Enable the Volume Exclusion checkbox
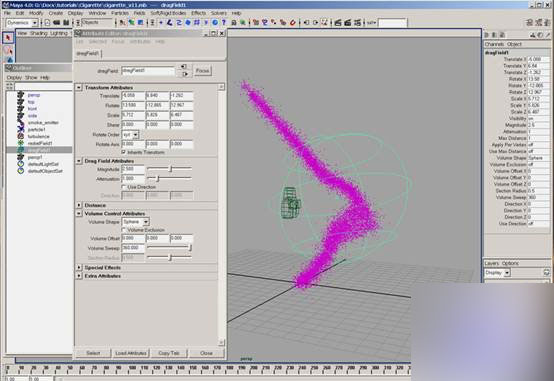This screenshot has width=554, height=381. click(124, 230)
